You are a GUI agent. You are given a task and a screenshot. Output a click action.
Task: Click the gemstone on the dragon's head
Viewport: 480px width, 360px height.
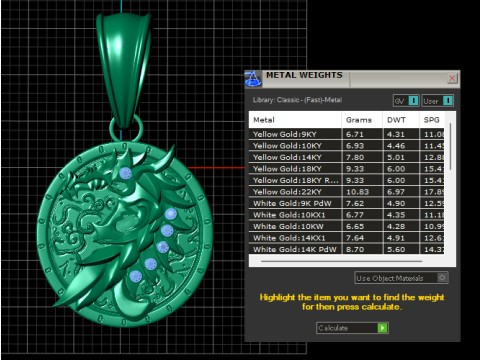coord(125,173)
